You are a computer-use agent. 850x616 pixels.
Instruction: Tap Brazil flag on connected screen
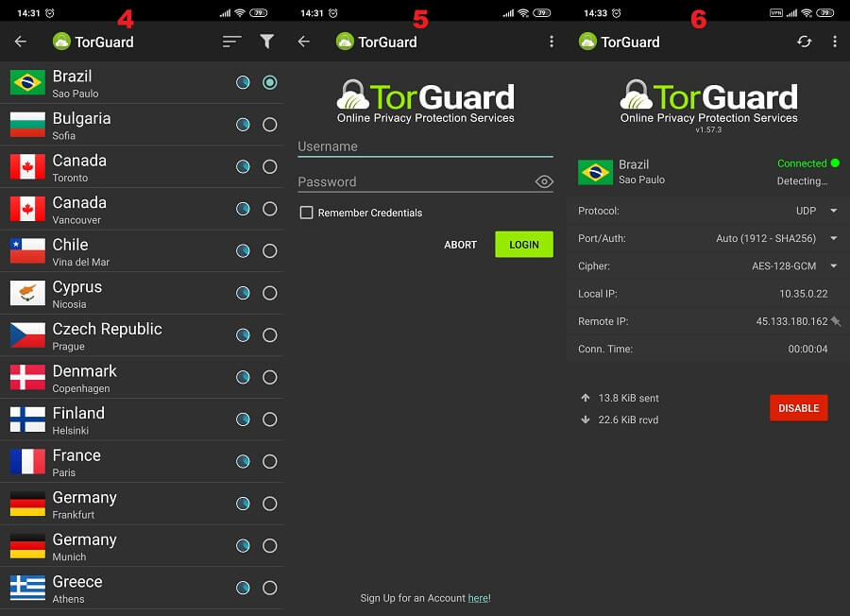point(595,173)
